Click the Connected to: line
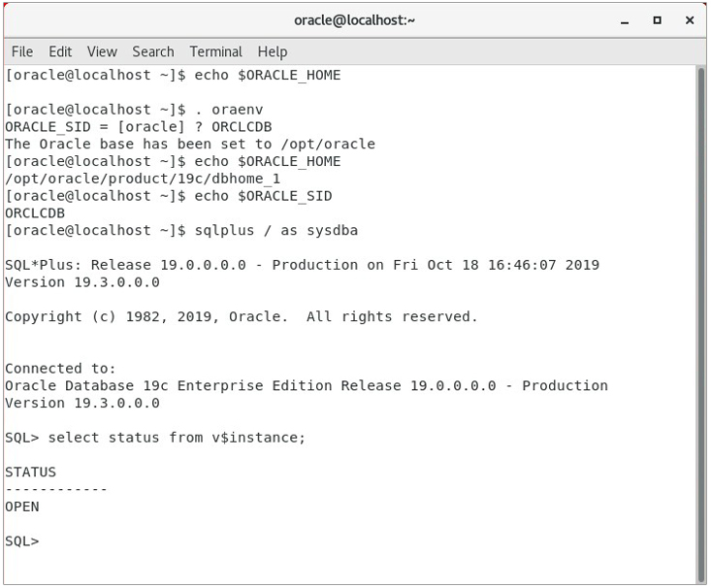The image size is (711, 588). click(x=60, y=369)
